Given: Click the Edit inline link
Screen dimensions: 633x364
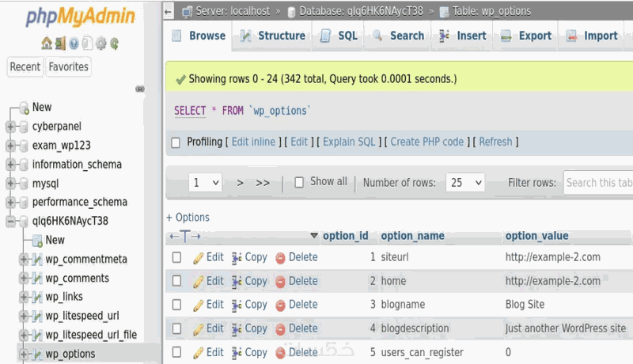Looking at the screenshot, I should (253, 142).
